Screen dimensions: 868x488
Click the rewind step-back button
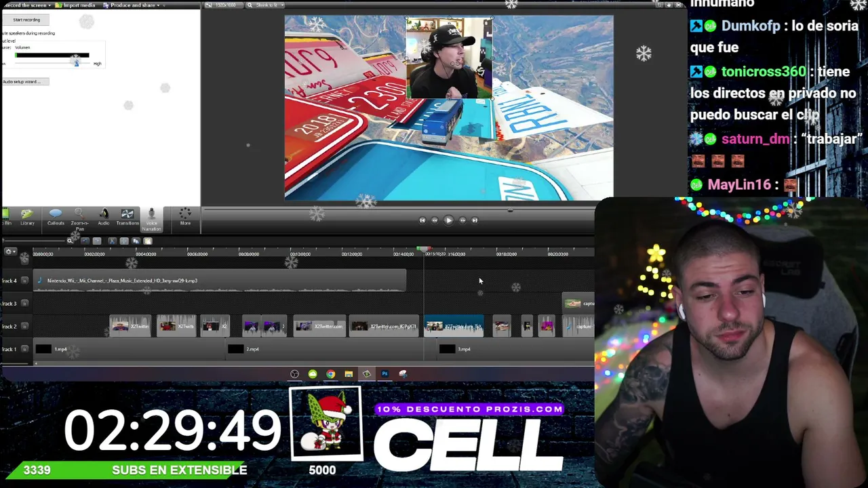435,220
